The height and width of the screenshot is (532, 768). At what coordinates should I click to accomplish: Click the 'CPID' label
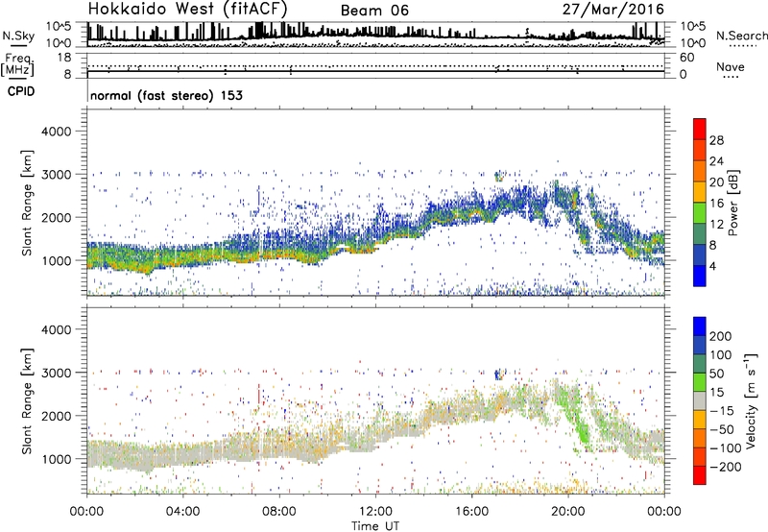(21, 91)
